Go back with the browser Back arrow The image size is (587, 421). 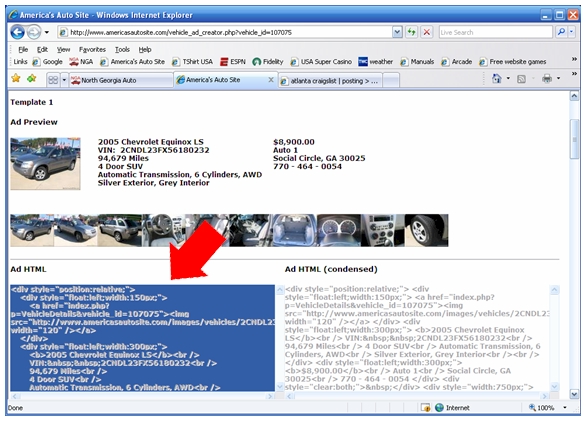(17, 32)
